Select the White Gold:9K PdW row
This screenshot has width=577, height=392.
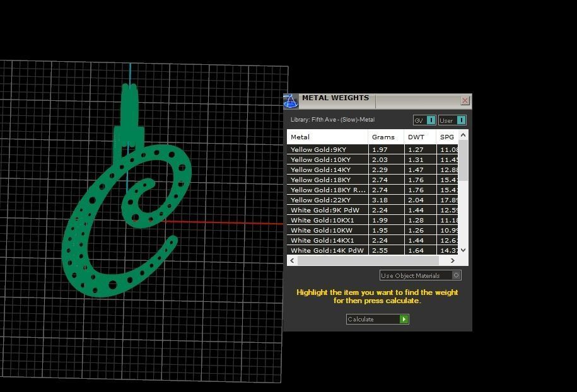click(373, 210)
